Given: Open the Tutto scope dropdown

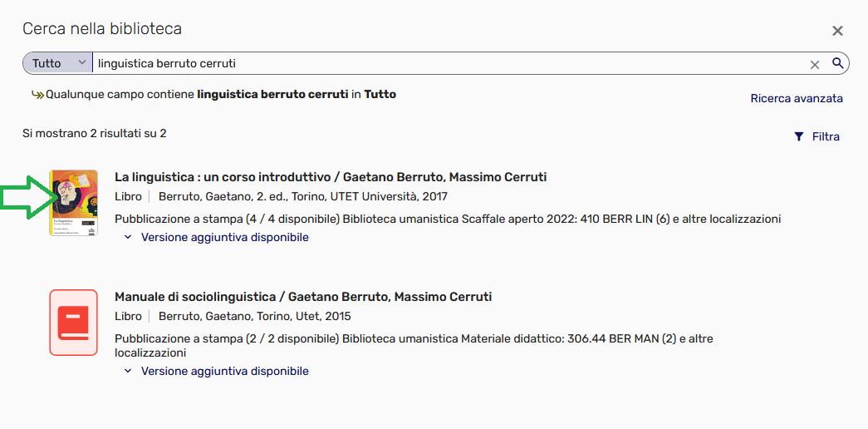Looking at the screenshot, I should point(58,63).
